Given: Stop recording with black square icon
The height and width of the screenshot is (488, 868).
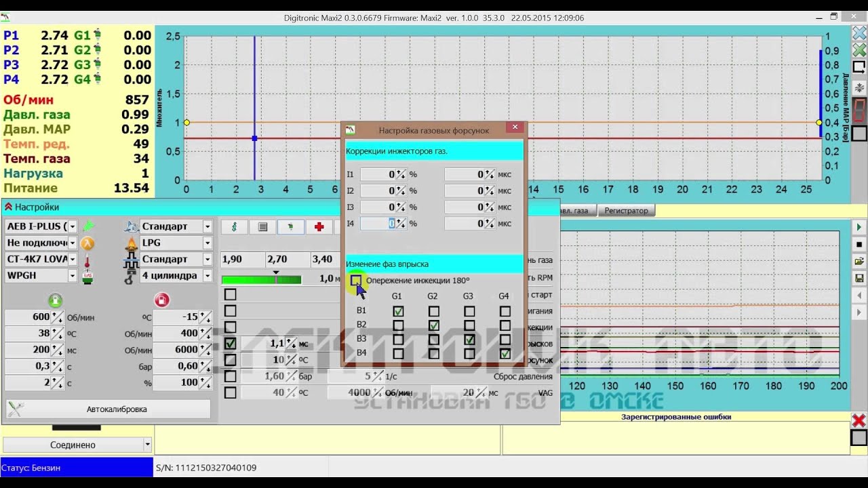Looking at the screenshot, I should click(859, 244).
